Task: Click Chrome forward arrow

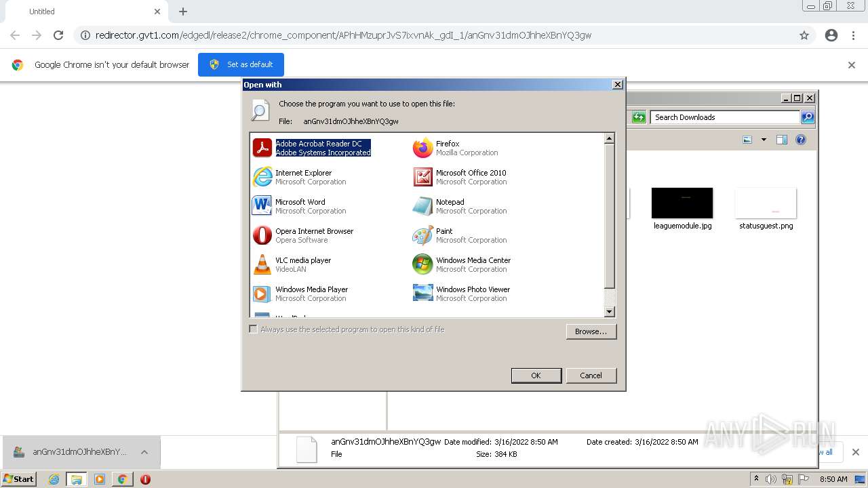Action: pos(37,35)
